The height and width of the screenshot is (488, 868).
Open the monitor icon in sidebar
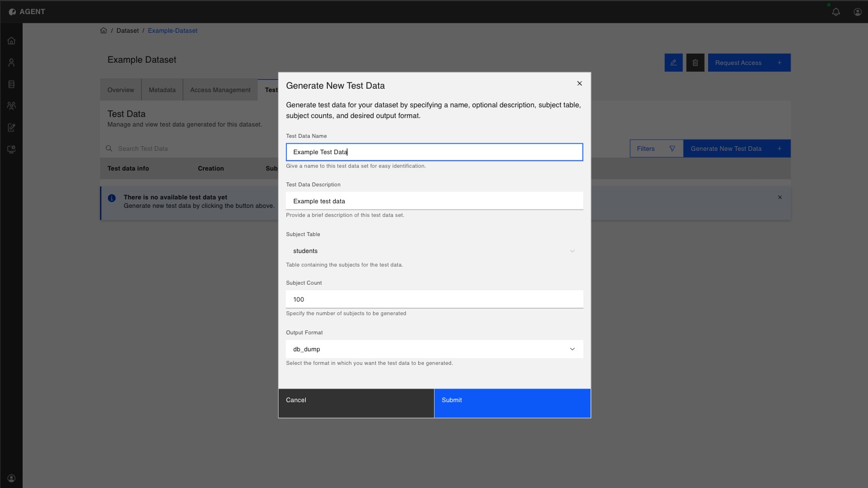click(x=11, y=149)
